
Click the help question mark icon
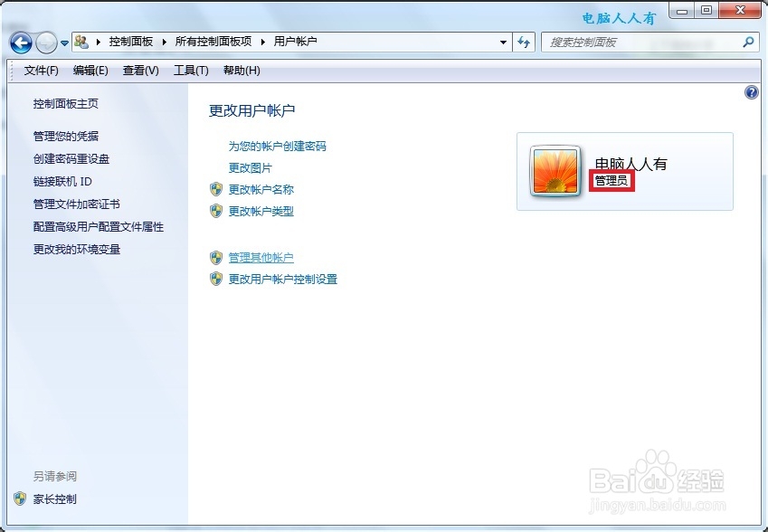752,92
